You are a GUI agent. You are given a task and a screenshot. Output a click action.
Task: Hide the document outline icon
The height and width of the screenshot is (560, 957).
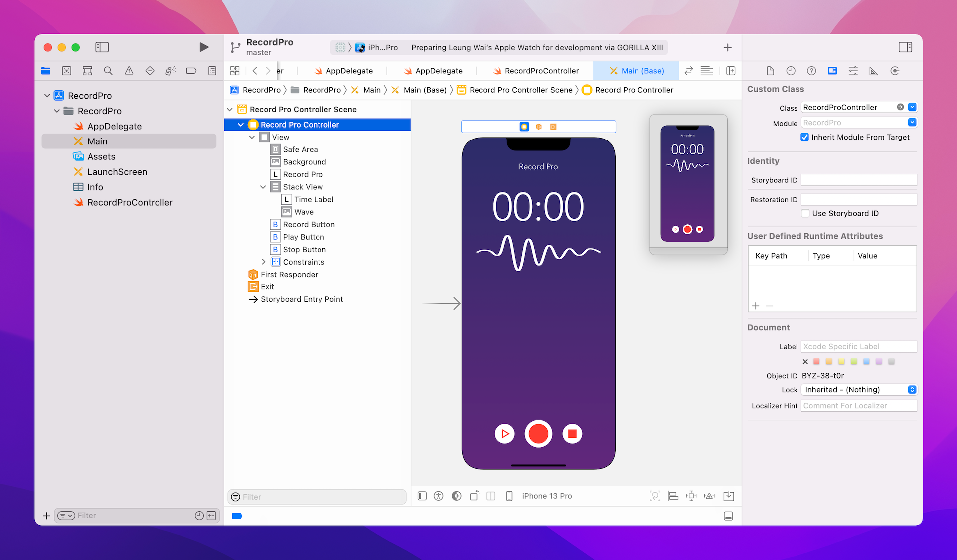point(422,496)
